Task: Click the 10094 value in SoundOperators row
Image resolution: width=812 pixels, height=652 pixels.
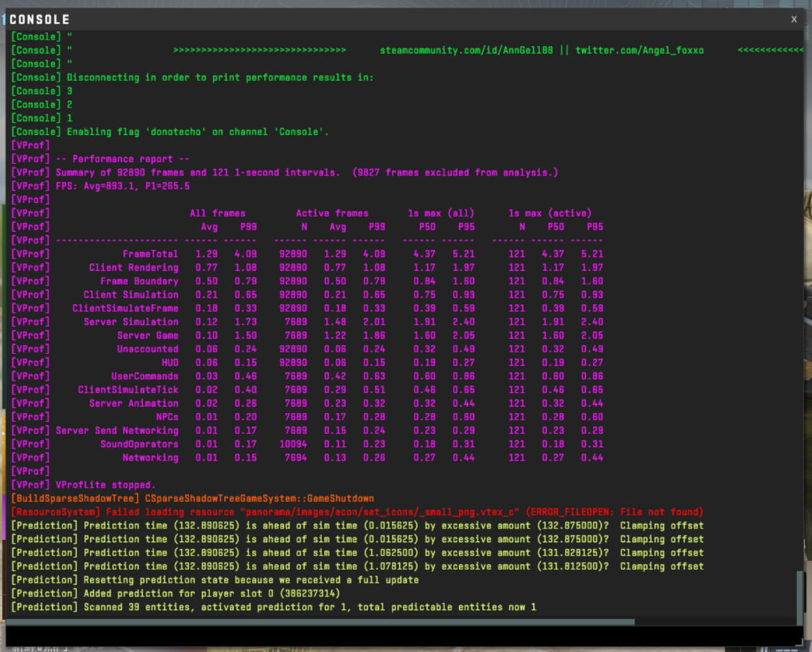Action: click(x=293, y=444)
